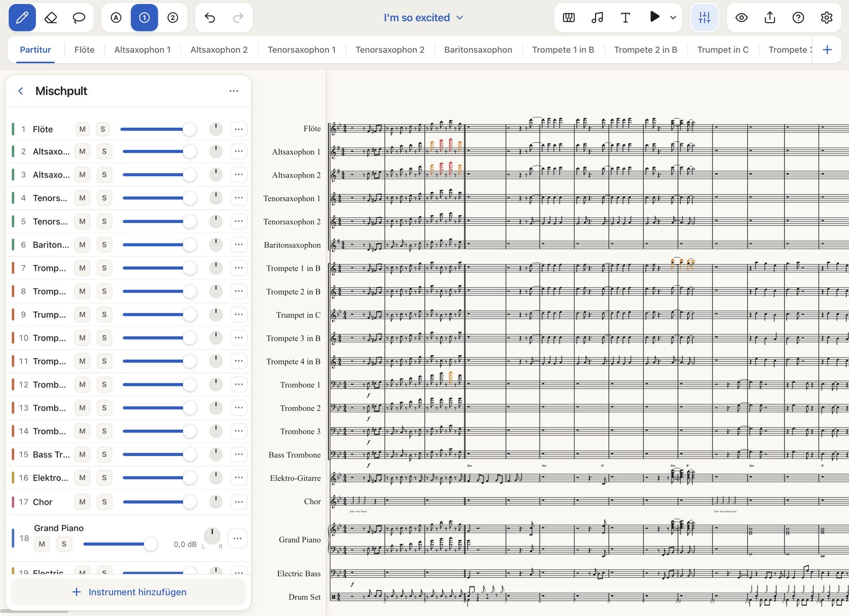Image resolution: width=849 pixels, height=616 pixels.
Task: Open the share/export icon
Action: click(x=770, y=18)
